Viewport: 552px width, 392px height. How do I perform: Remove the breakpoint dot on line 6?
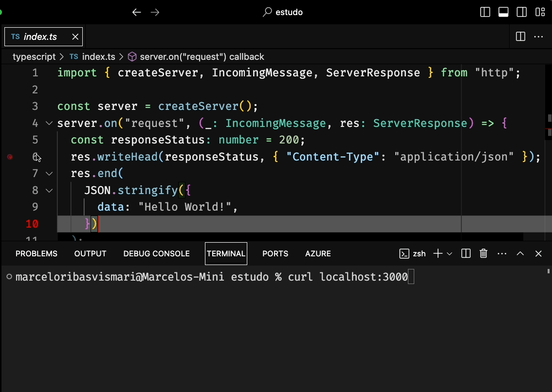tap(10, 157)
